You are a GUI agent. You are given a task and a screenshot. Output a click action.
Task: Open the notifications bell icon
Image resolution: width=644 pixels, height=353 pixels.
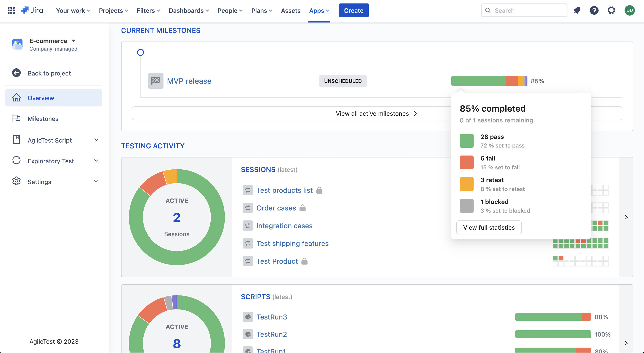[x=577, y=11]
